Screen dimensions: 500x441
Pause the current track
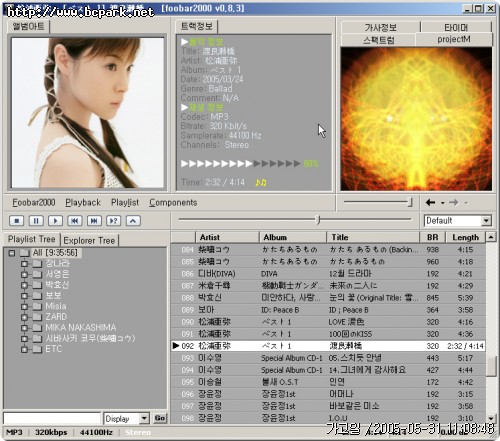(x=36, y=221)
